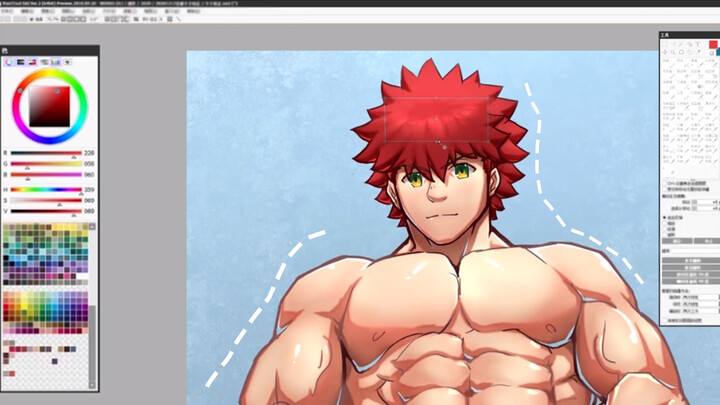This screenshot has width=720, height=405.
Task: Select the Text tool
Action: pos(698,45)
